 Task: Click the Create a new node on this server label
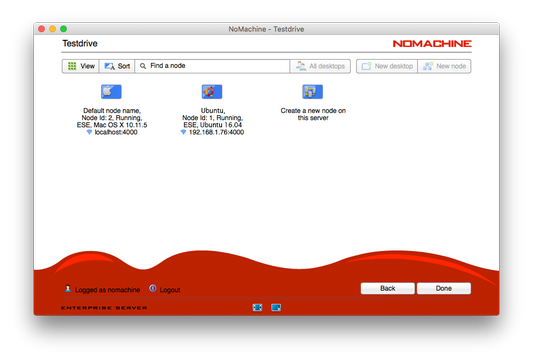(x=313, y=114)
